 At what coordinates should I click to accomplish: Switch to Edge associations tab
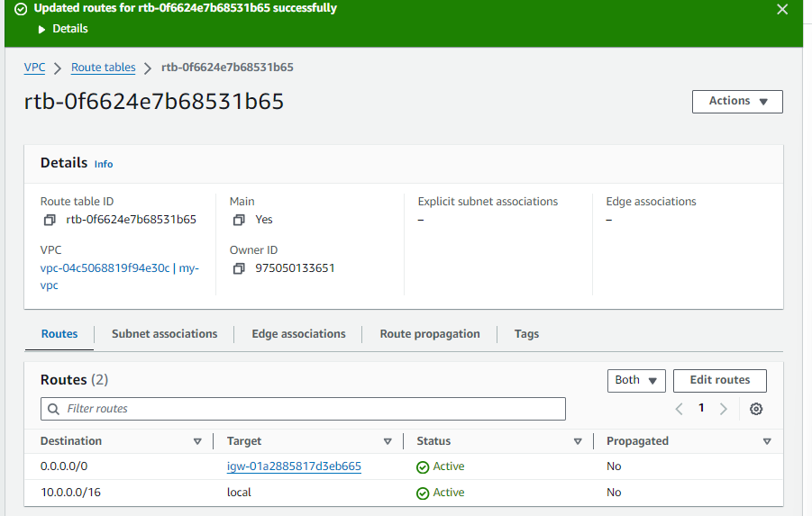coord(299,334)
